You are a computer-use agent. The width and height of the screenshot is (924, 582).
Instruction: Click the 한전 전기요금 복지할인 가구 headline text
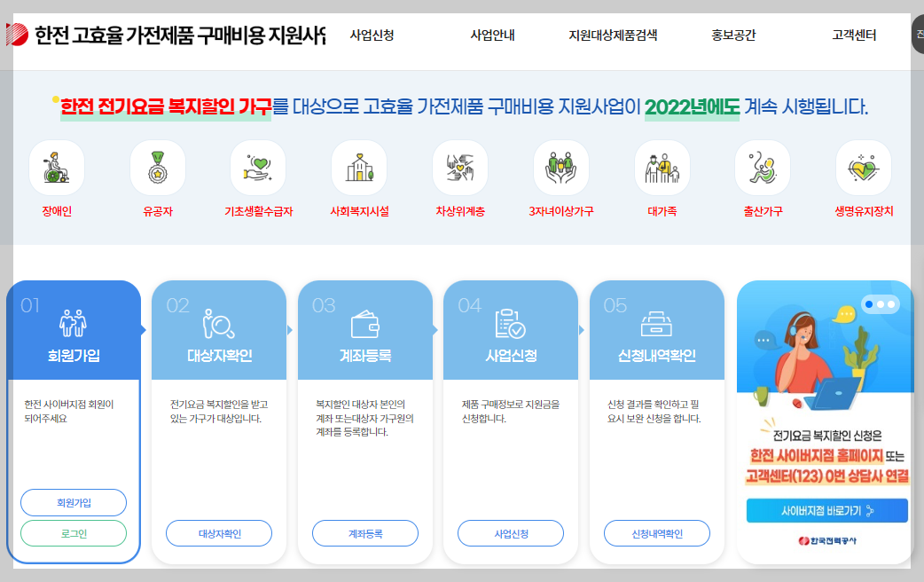(x=166, y=106)
